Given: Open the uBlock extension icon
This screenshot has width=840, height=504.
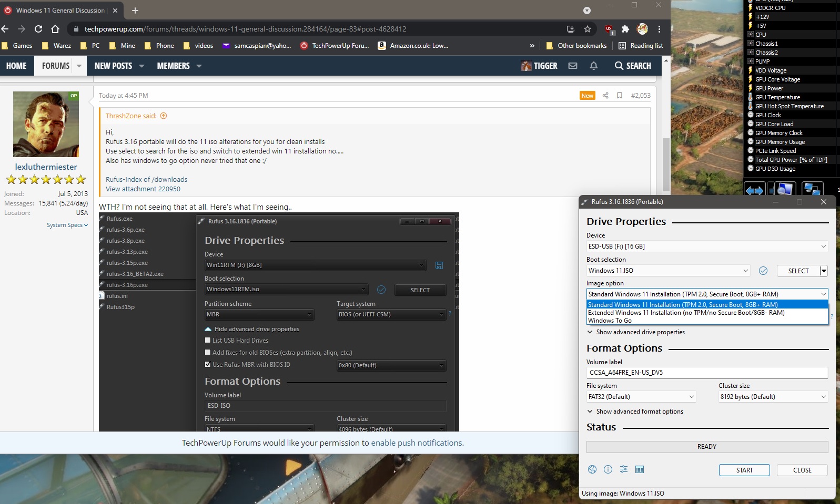Looking at the screenshot, I should point(609,29).
